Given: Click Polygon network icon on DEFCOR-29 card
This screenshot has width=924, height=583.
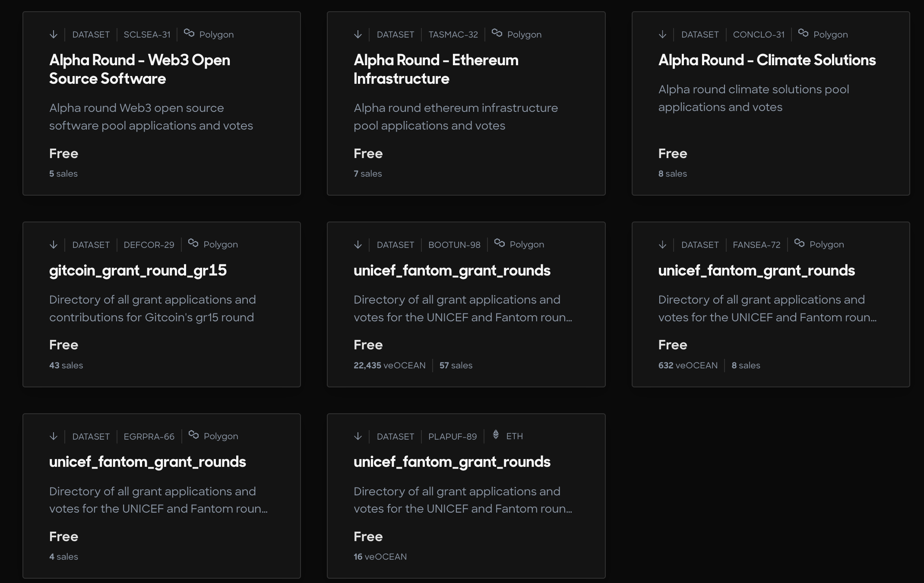Looking at the screenshot, I should click(x=193, y=243).
